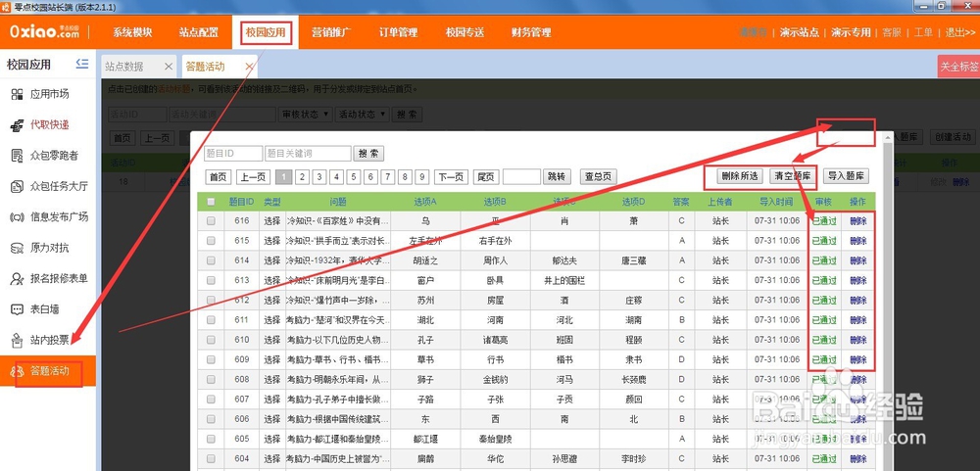Image resolution: width=980 pixels, height=471 pixels.
Task: Click the 众包零跑者 sidebar icon
Action: point(17,156)
